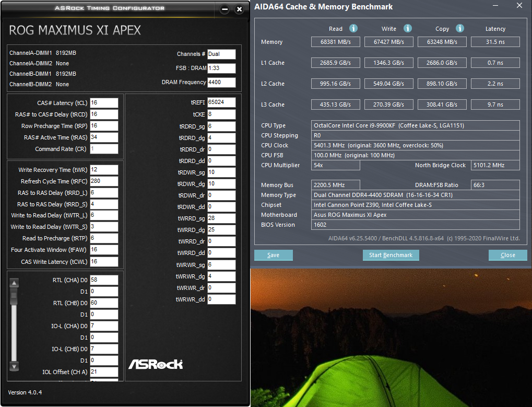This screenshot has height=407, width=532.
Task: Click the Close button in AIDA64
Action: click(x=507, y=255)
